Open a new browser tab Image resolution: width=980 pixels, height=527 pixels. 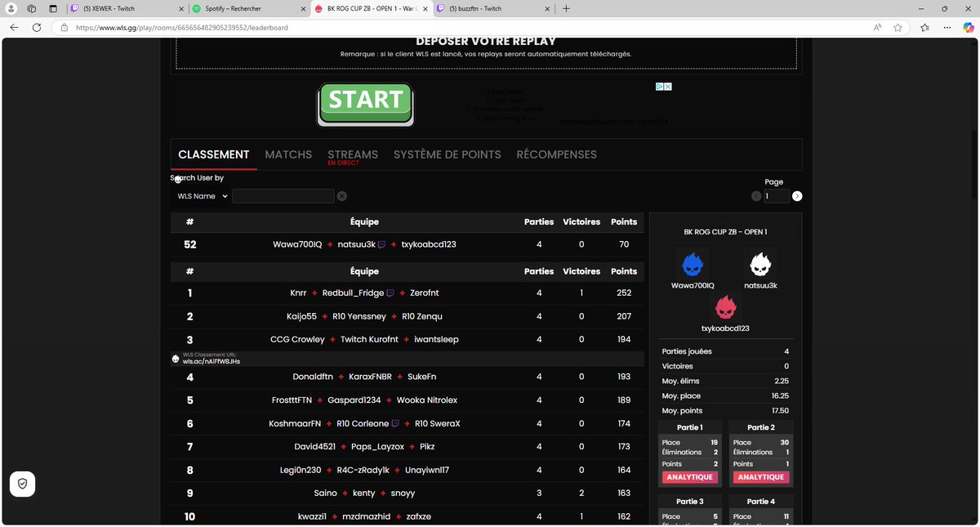(x=566, y=8)
